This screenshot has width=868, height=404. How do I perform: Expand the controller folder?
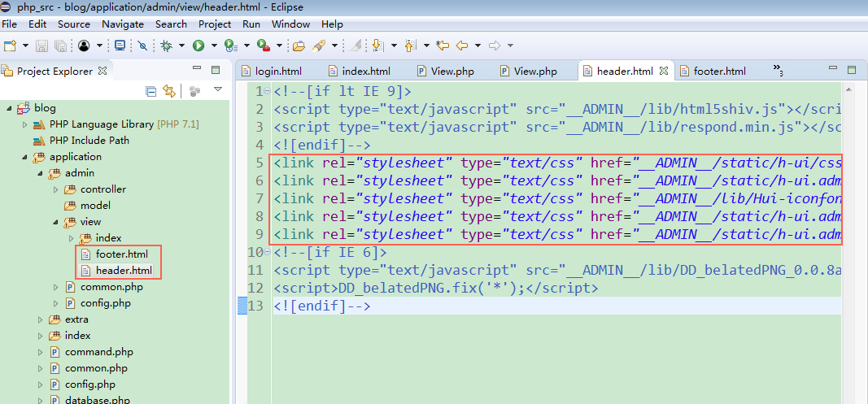[x=55, y=189]
